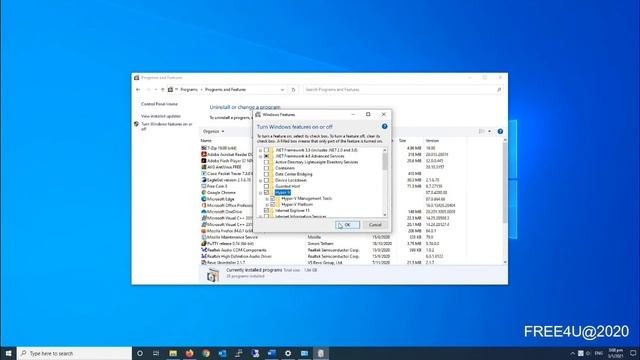Open the notification center icon
Screen dimensions: 640x360
click(x=633, y=353)
